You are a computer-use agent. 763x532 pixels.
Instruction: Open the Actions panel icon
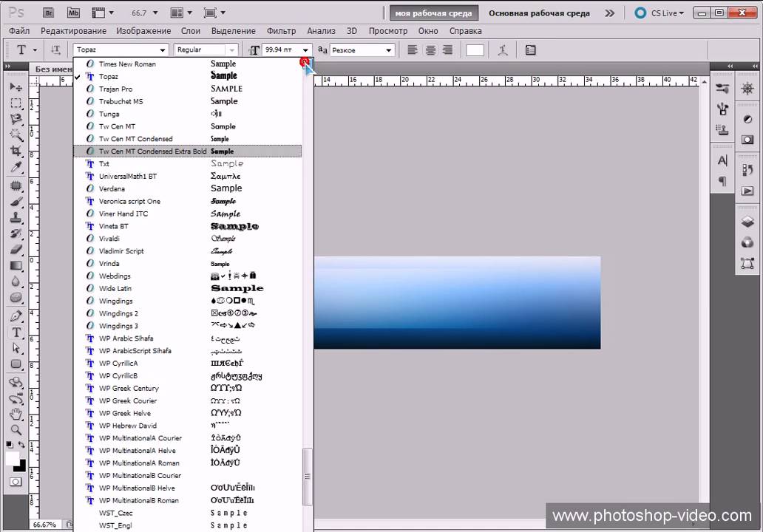coord(747,191)
